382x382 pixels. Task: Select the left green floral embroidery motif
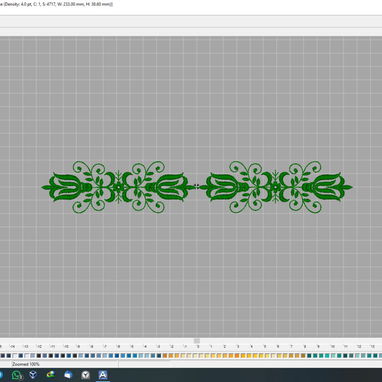click(118, 187)
